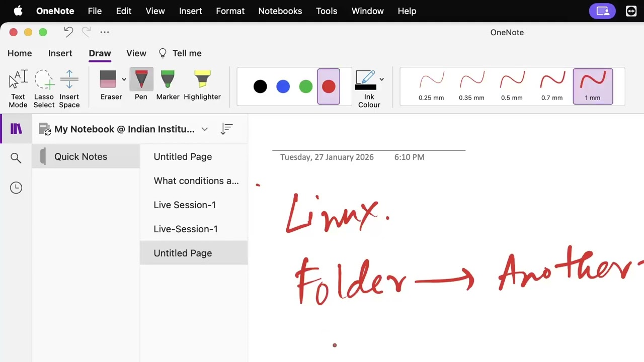Pick the green Marker tool
The width and height of the screenshot is (644, 362).
[x=168, y=84]
